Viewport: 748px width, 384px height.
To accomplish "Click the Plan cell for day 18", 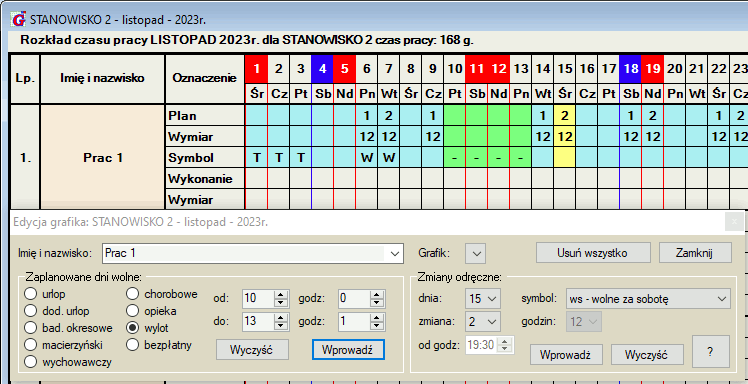I will 631,115.
